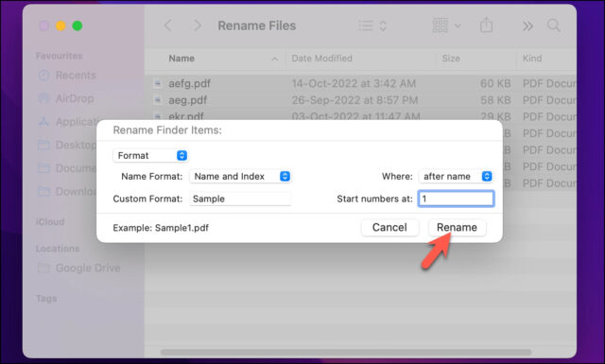Show more toolbar items via double chevron
The width and height of the screenshot is (605, 364).
click(x=527, y=26)
